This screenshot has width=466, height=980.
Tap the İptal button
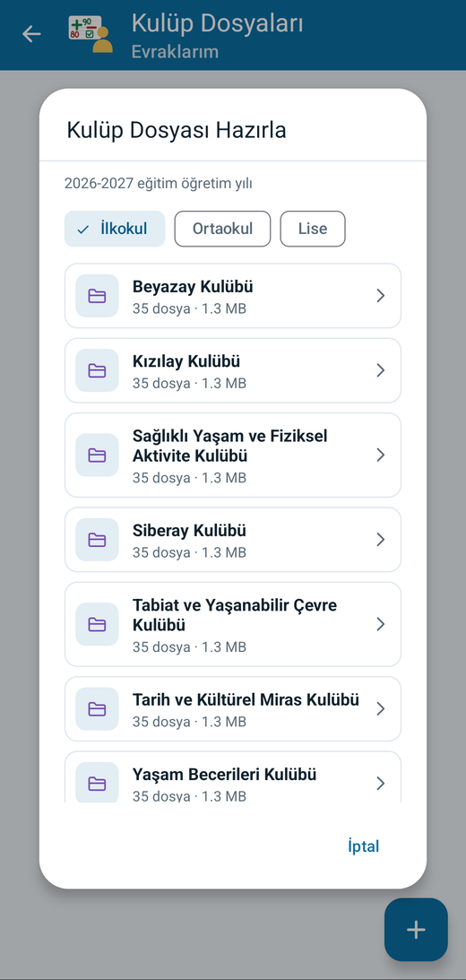pos(364,846)
